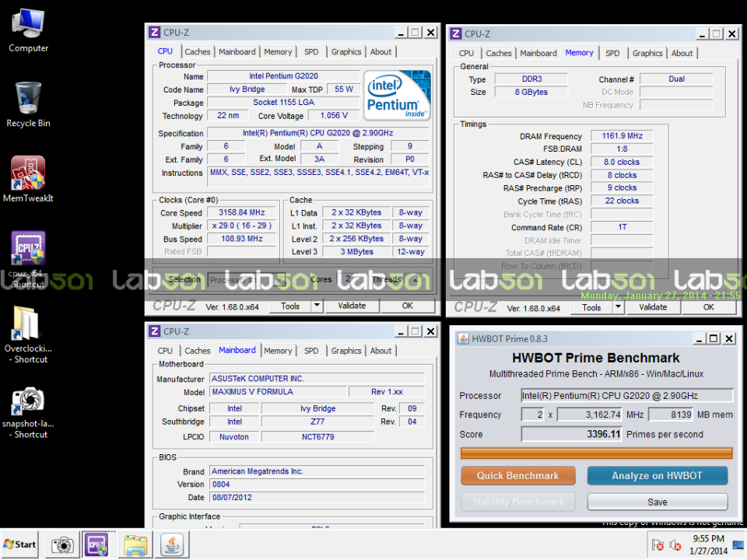The image size is (747, 560).
Task: Click the muted volume speaker tray icon
Action: [x=675, y=544]
